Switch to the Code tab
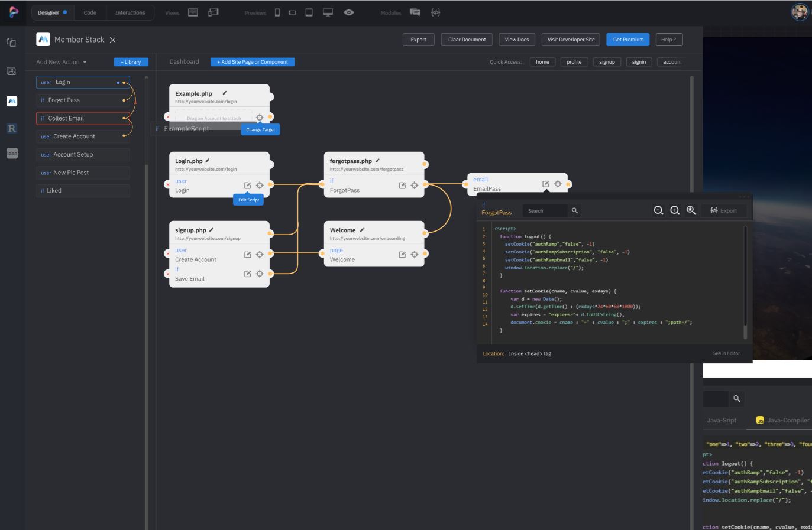 pos(90,12)
